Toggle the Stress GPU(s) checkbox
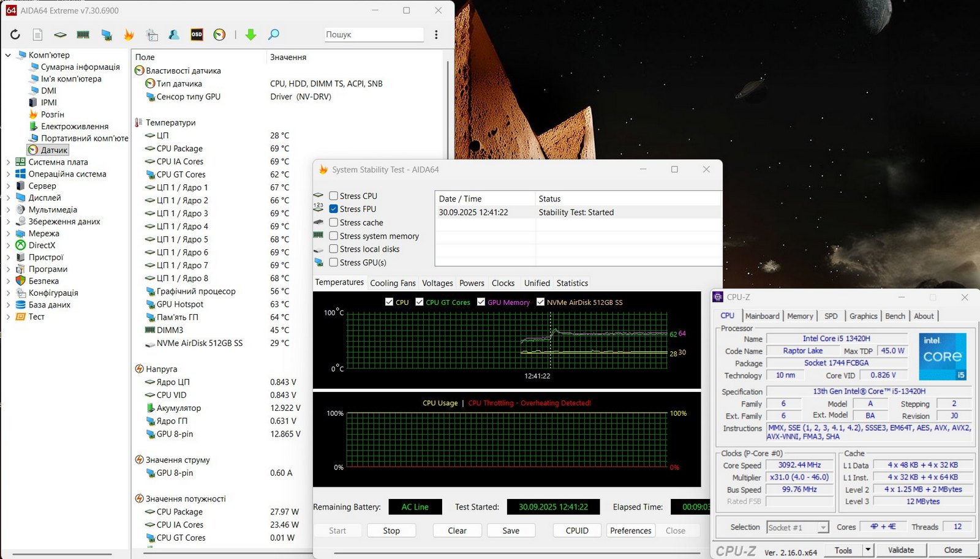 (334, 263)
